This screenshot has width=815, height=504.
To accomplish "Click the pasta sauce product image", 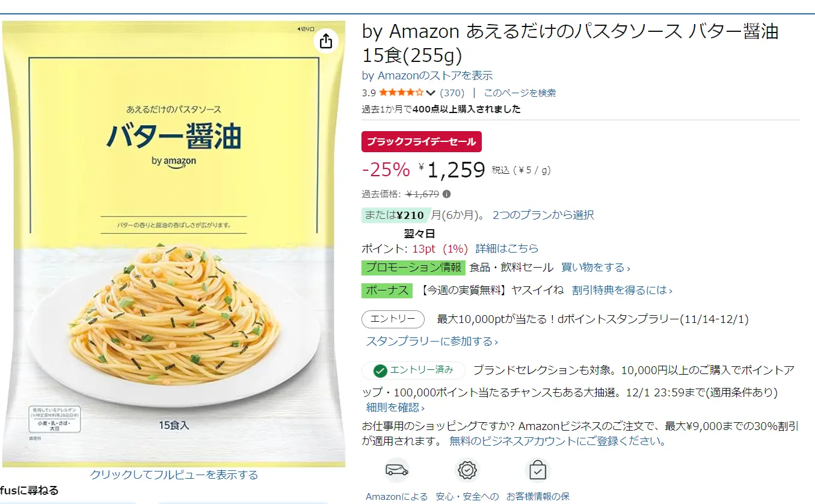I will [x=173, y=244].
